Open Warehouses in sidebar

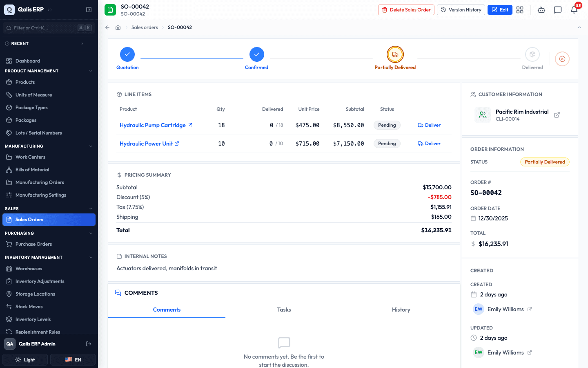[x=49, y=269]
